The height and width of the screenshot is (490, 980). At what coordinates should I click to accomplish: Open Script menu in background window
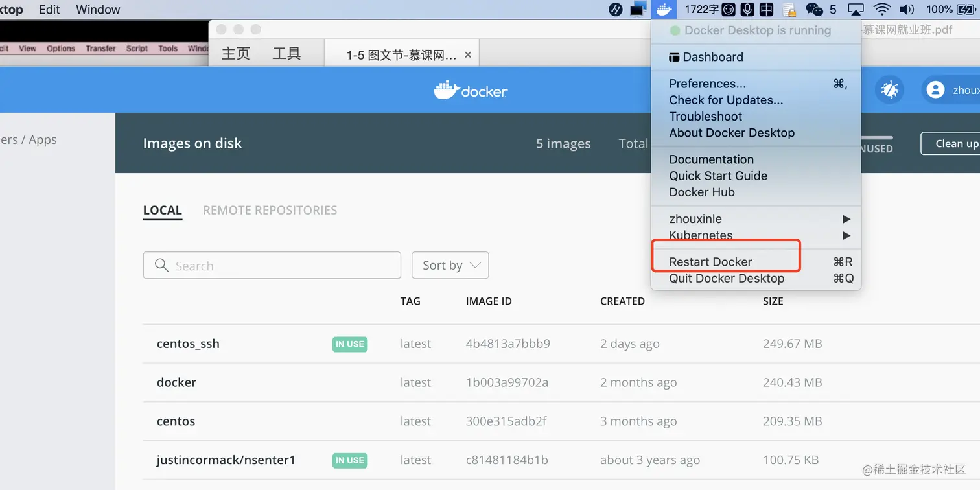(x=137, y=49)
